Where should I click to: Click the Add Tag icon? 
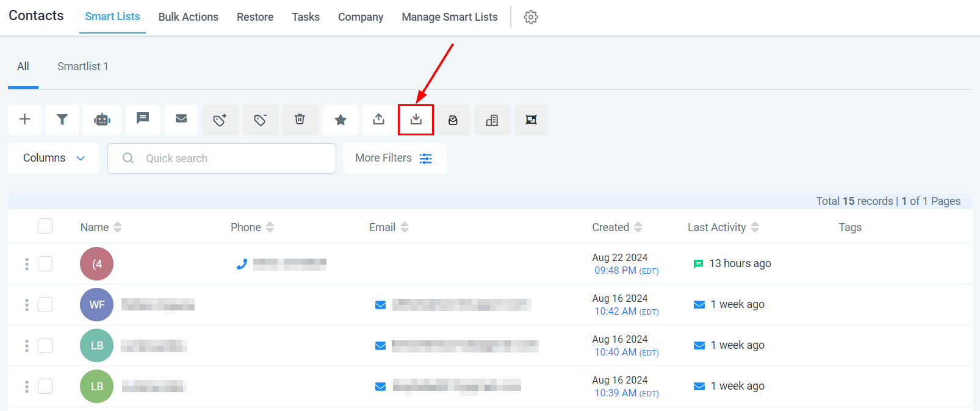(x=220, y=120)
